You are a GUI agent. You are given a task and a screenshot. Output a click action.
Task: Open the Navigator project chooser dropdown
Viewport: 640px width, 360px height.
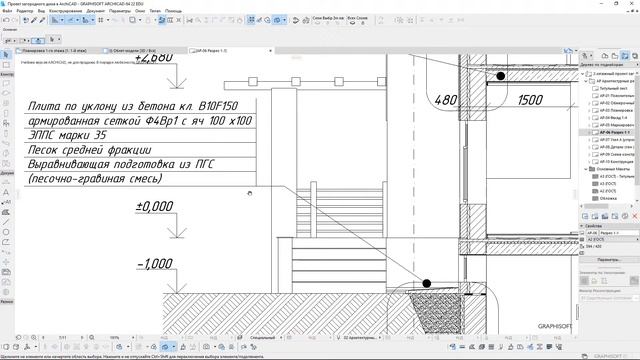[587, 56]
